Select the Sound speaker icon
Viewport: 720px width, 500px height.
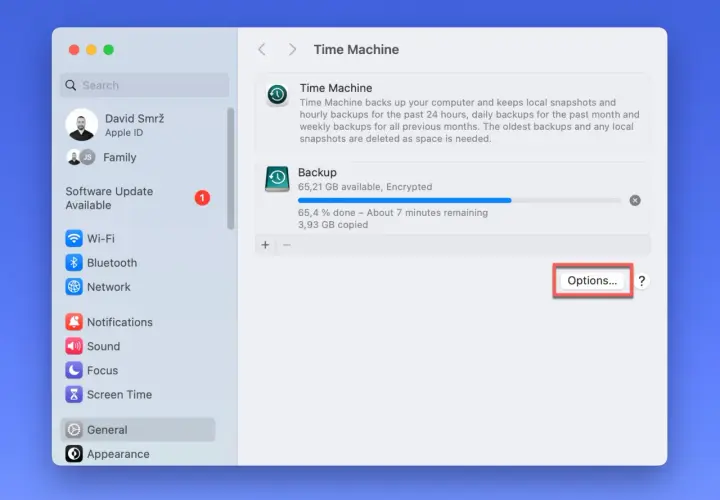[x=73, y=346]
